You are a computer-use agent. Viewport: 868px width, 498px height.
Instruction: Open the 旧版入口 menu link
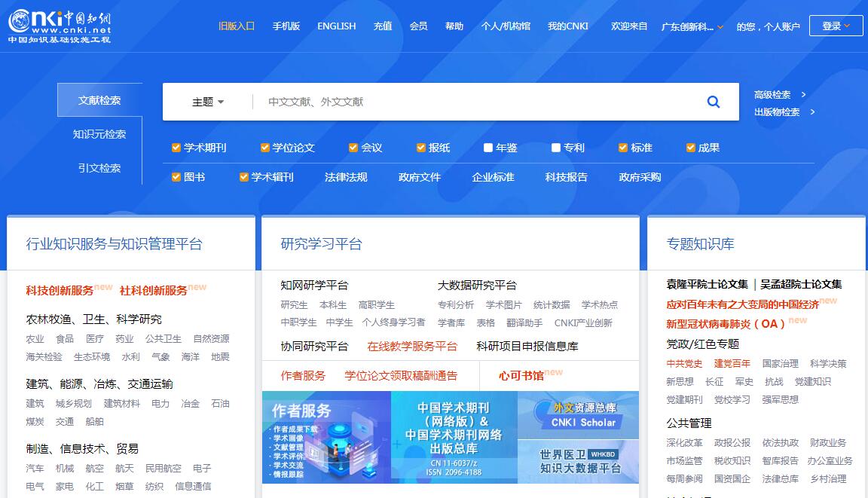click(x=237, y=26)
